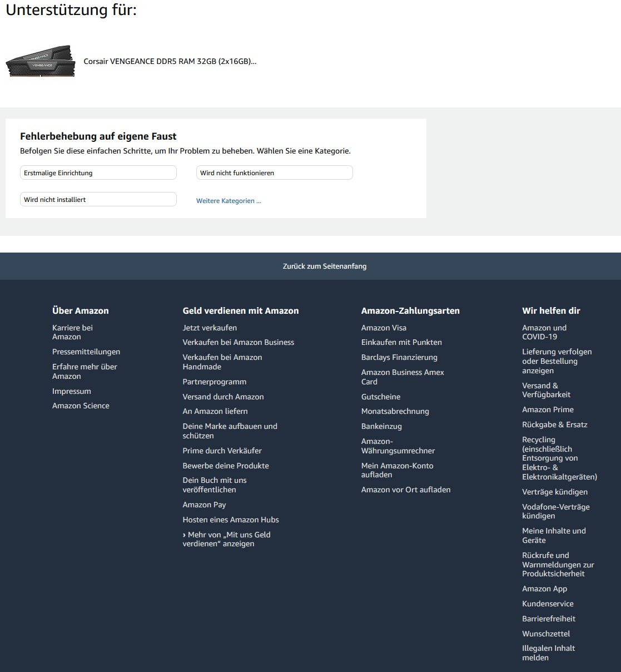
Task: Visit Amazon Pay footer link
Action: (205, 505)
